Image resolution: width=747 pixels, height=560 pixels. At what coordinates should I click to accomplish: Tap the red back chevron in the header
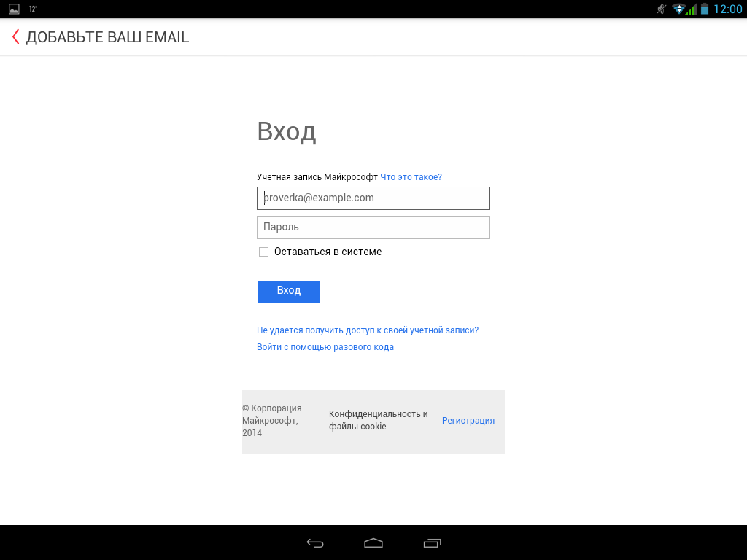15,37
